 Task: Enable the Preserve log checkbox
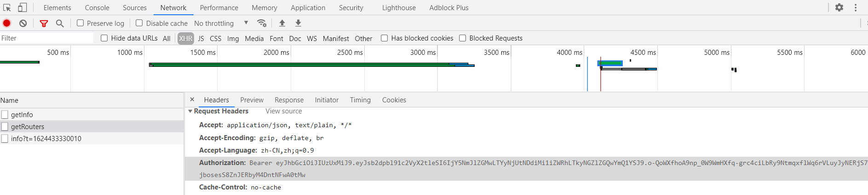point(80,23)
